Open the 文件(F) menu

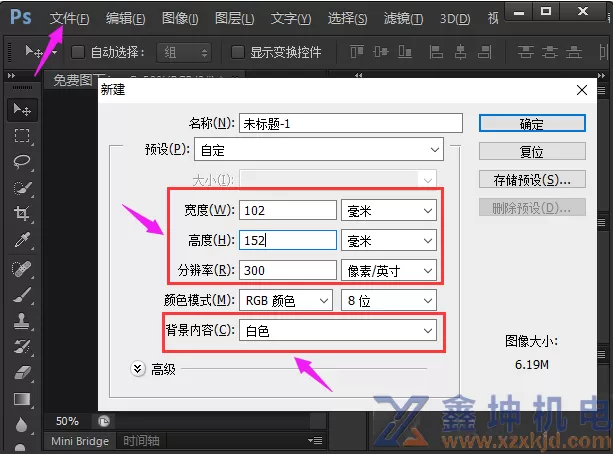tap(70, 18)
